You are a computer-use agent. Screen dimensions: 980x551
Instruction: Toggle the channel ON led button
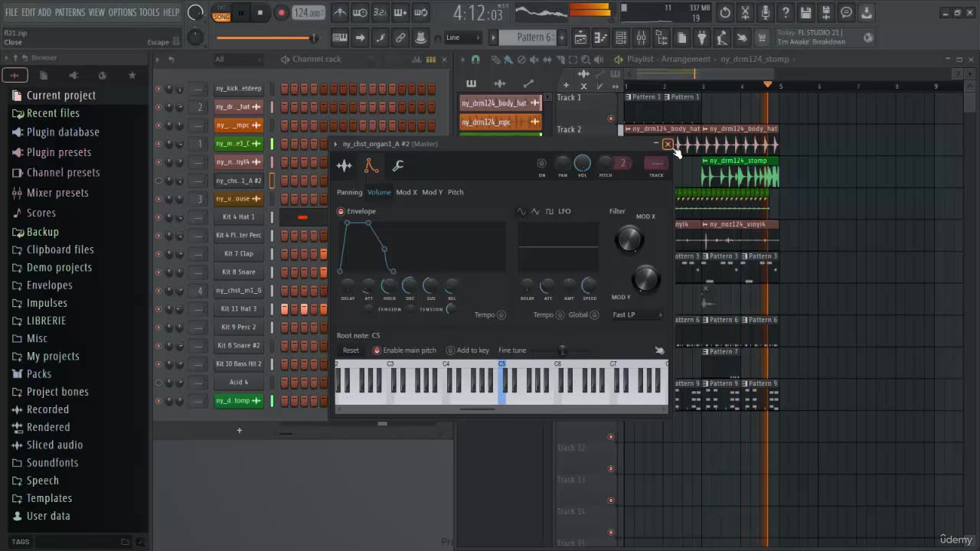[x=541, y=163]
